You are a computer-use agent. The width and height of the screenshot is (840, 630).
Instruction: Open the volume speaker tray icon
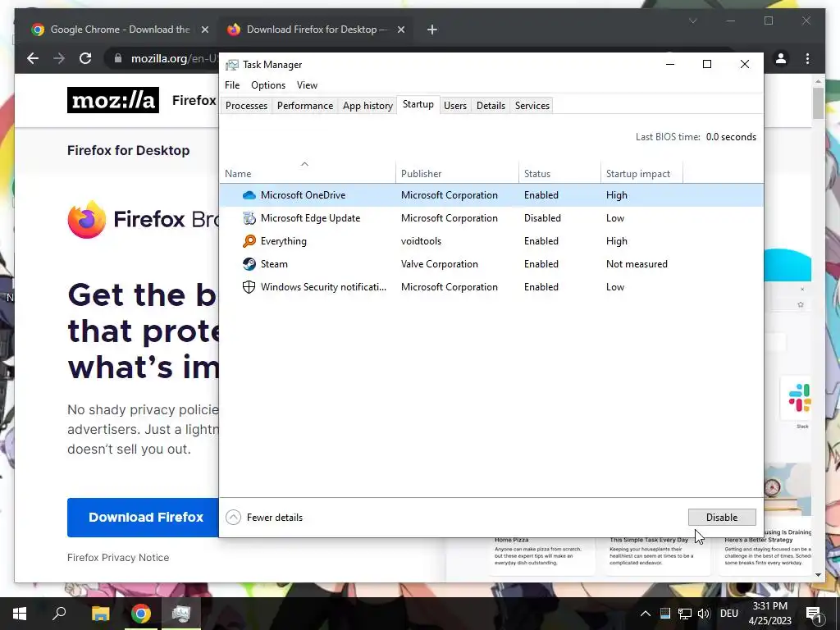click(704, 614)
